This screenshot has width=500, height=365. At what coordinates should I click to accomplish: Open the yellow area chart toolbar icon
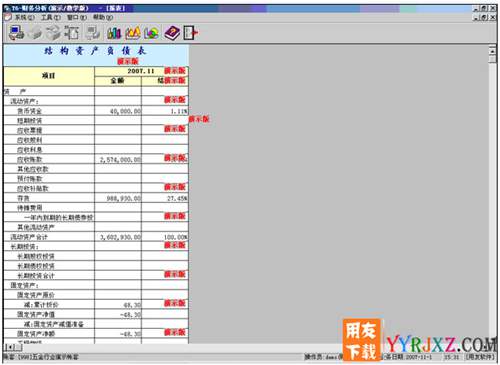tap(132, 33)
